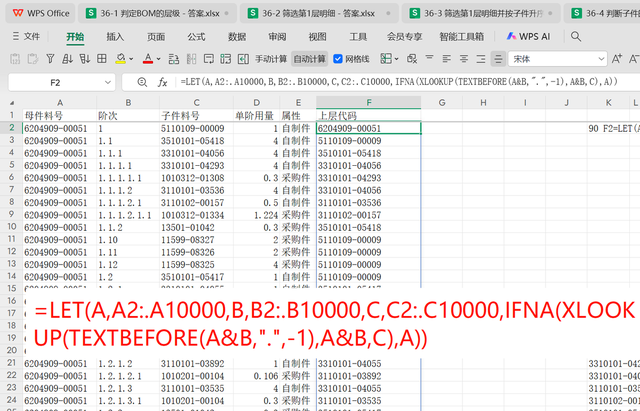Screen dimensions: 640x411
Task: Open the 视图 view tab
Action: coord(318,37)
